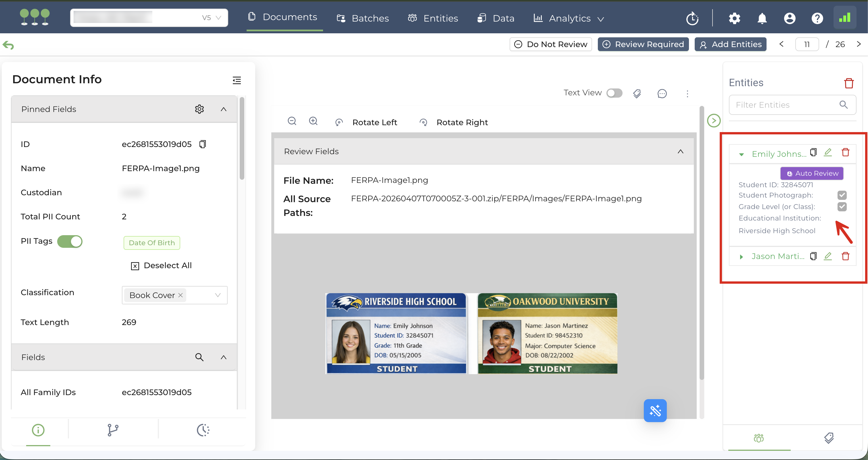Delete the Jason Martinez entity
868x460 pixels.
click(845, 256)
